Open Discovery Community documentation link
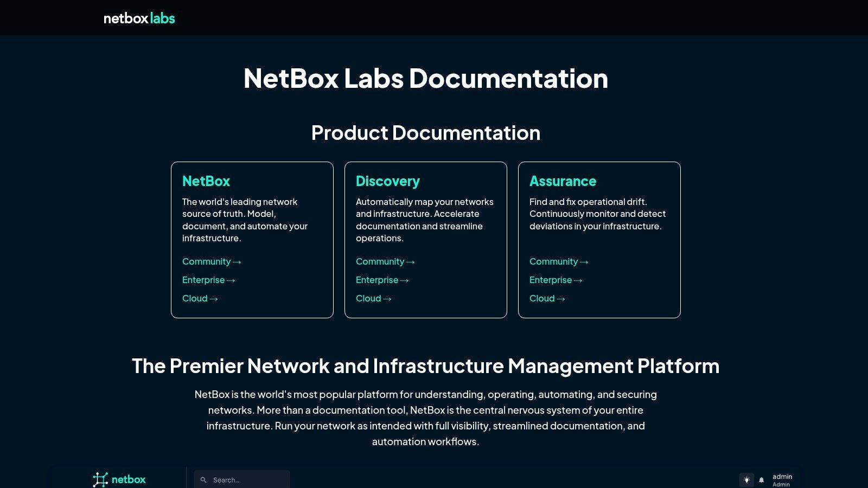Viewport: 868px width, 488px height. pyautogui.click(x=385, y=261)
